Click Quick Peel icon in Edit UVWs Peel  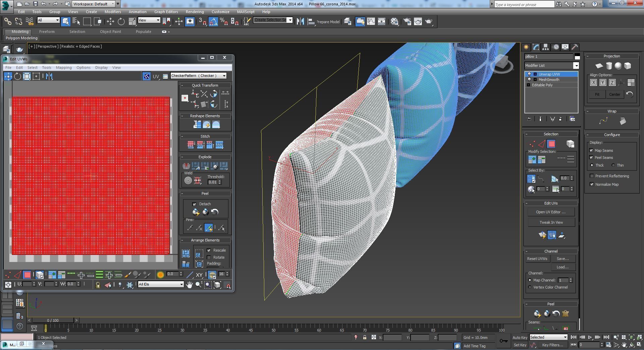[196, 212]
